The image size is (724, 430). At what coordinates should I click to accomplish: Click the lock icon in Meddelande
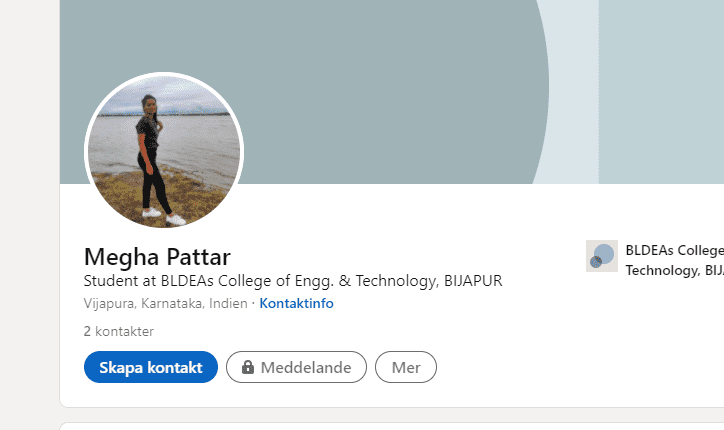248,367
